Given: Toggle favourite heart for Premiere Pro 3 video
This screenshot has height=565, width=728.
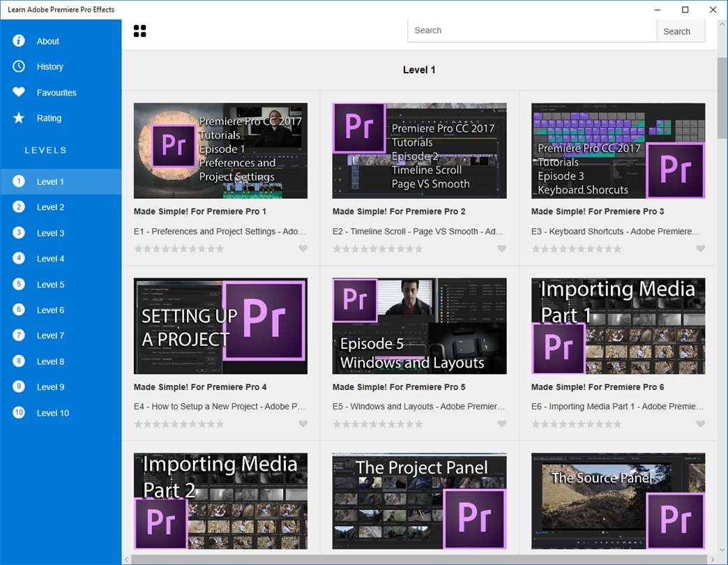Looking at the screenshot, I should coord(701,249).
